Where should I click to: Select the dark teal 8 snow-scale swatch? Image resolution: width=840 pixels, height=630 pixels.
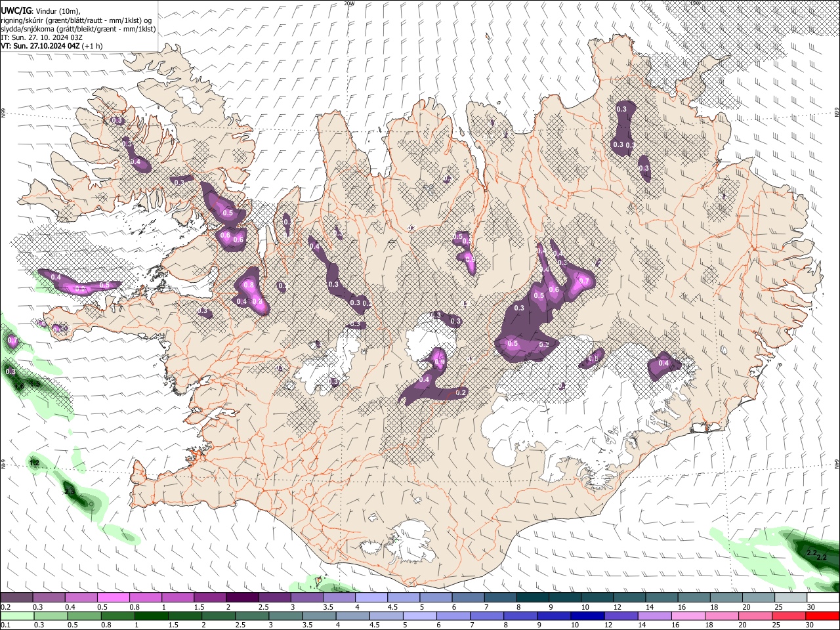pos(532,598)
